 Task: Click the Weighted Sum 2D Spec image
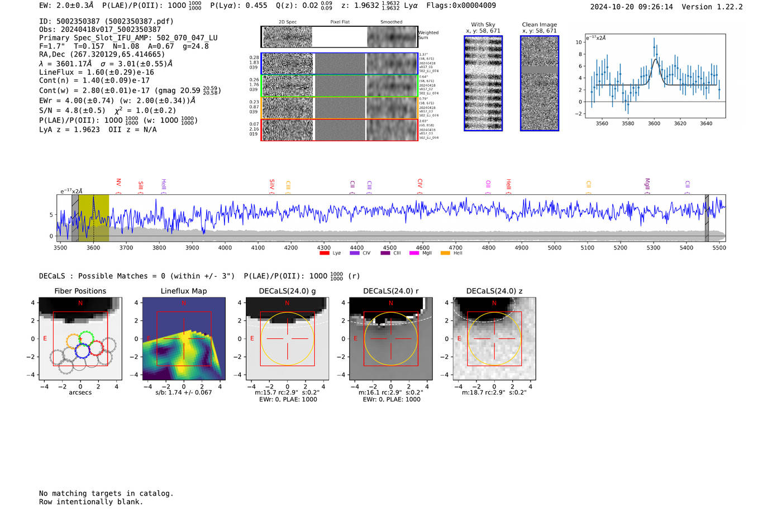coord(288,37)
